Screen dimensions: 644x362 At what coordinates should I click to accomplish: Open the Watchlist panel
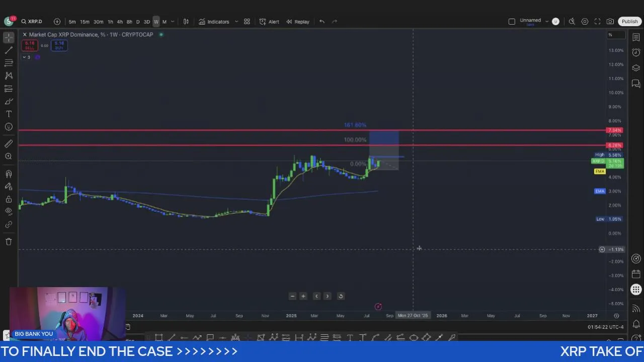pyautogui.click(x=636, y=37)
